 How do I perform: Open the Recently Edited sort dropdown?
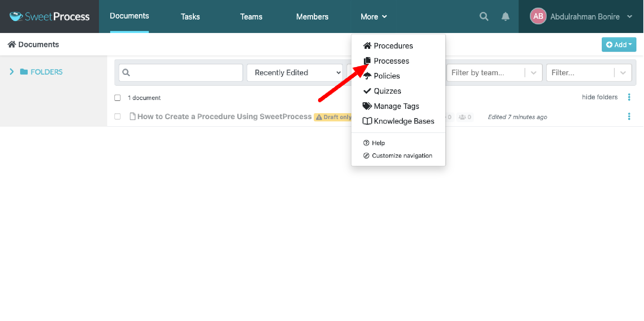295,73
